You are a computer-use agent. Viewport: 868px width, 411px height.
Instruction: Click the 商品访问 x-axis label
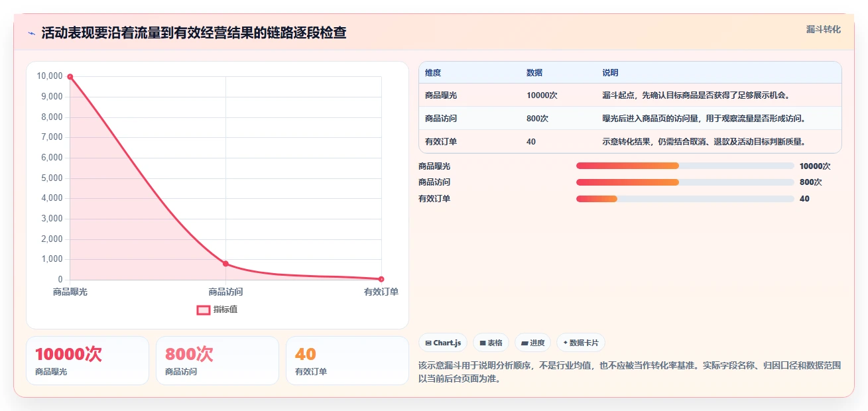pos(225,292)
